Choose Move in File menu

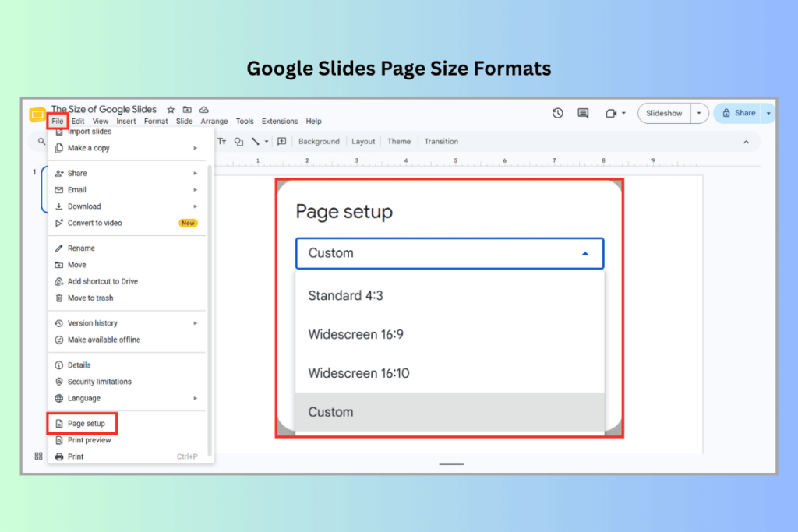point(127,265)
